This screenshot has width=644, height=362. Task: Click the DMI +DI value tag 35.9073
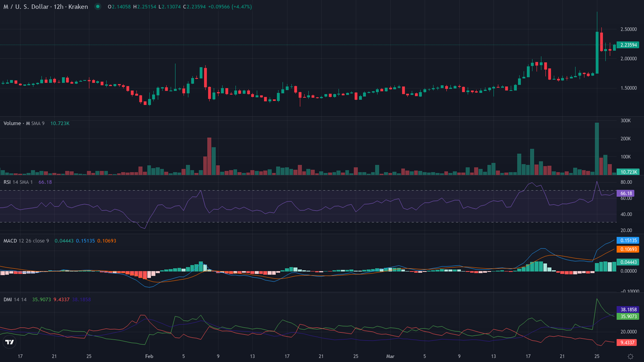tap(628, 316)
